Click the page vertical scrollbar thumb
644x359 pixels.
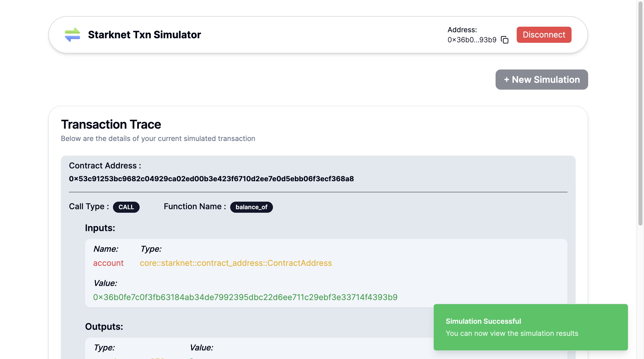click(x=640, y=113)
